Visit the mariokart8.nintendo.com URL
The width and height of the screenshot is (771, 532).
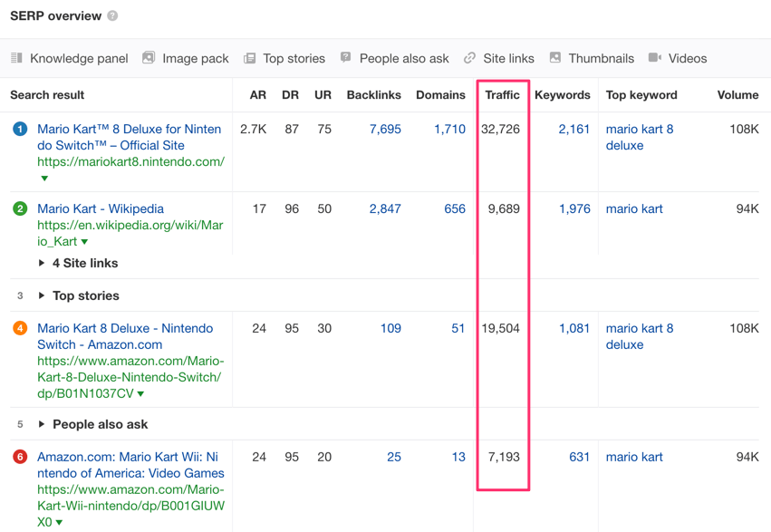click(130, 161)
